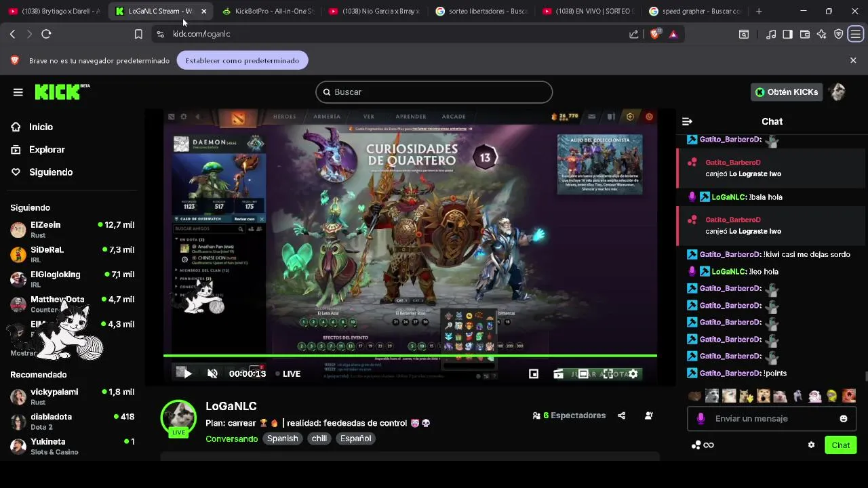
Task: Click the chill tag
Action: tap(319, 439)
